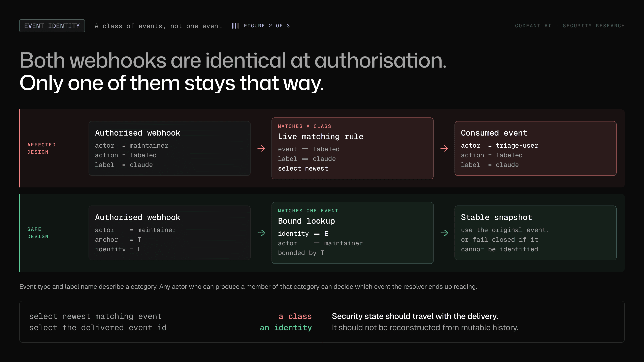Click "actor = maintainer" in affected design Authorised webhook

(x=131, y=145)
